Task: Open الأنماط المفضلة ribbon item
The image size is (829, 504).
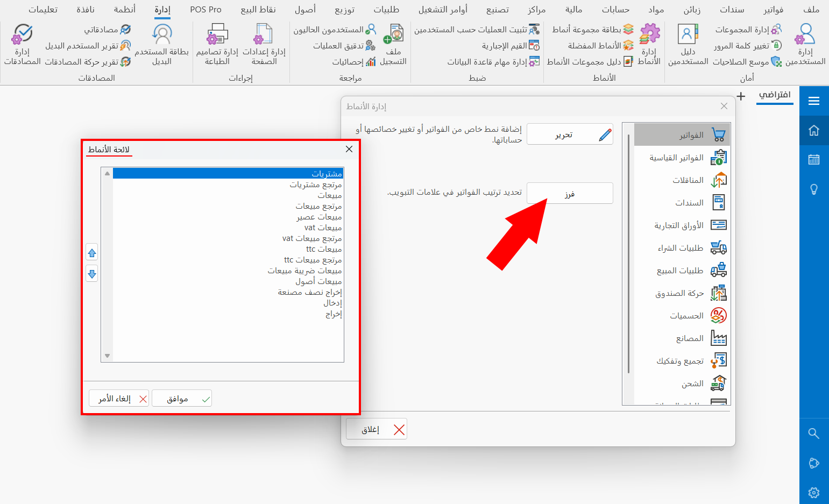Action: pyautogui.click(x=601, y=46)
